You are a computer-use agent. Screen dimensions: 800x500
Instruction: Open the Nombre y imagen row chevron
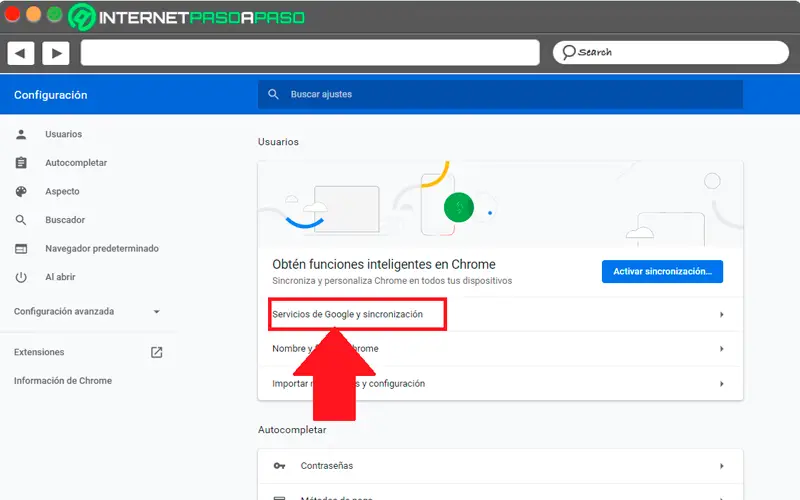coord(721,349)
